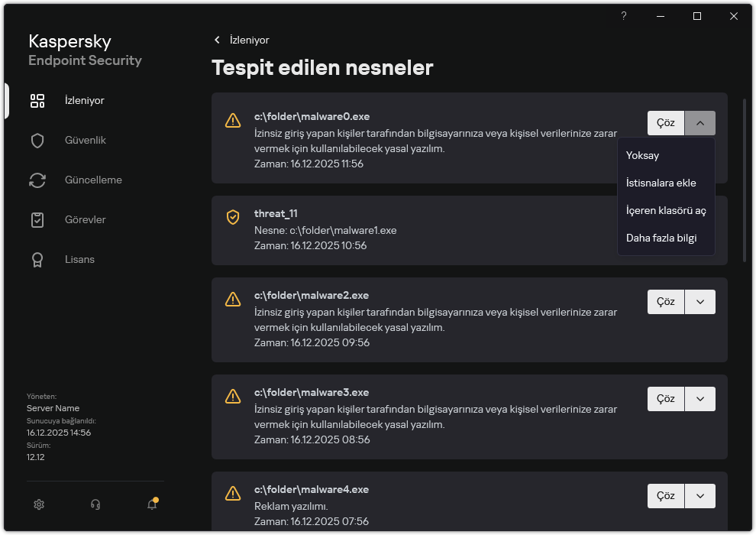
Task: Open the dropdown arrow next to malware3.exe
Action: tap(700, 398)
